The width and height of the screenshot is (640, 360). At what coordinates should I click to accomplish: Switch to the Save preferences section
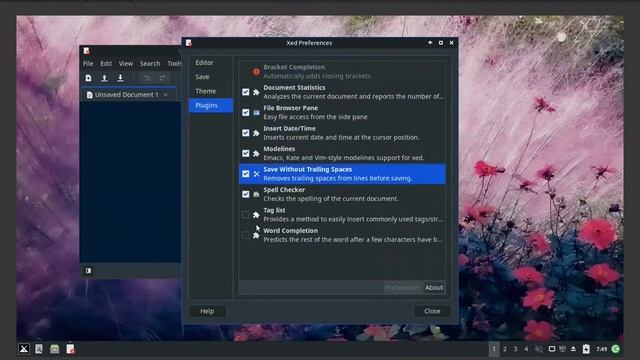tap(211, 77)
